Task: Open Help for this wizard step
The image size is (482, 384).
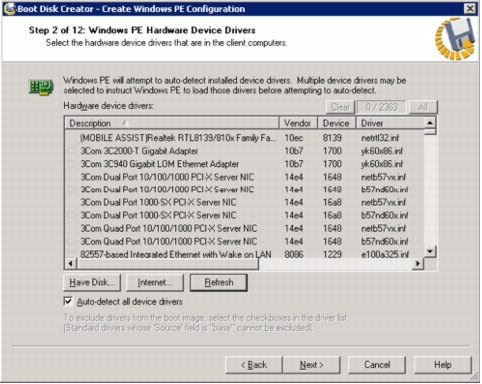Action: (443, 365)
